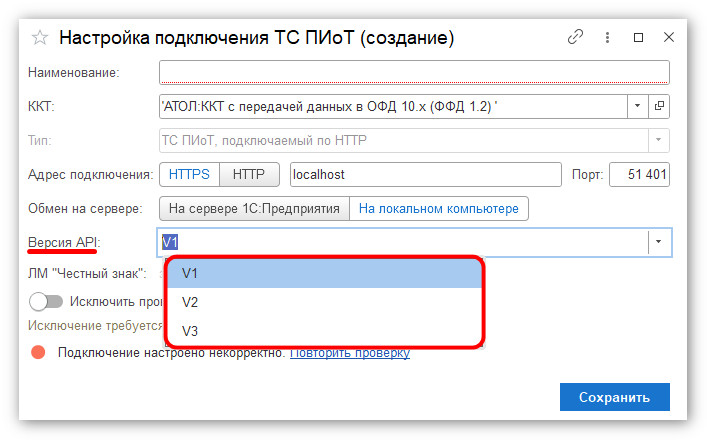Click the Порт field with 51 401
This screenshot has width=707, height=440.
639,174
